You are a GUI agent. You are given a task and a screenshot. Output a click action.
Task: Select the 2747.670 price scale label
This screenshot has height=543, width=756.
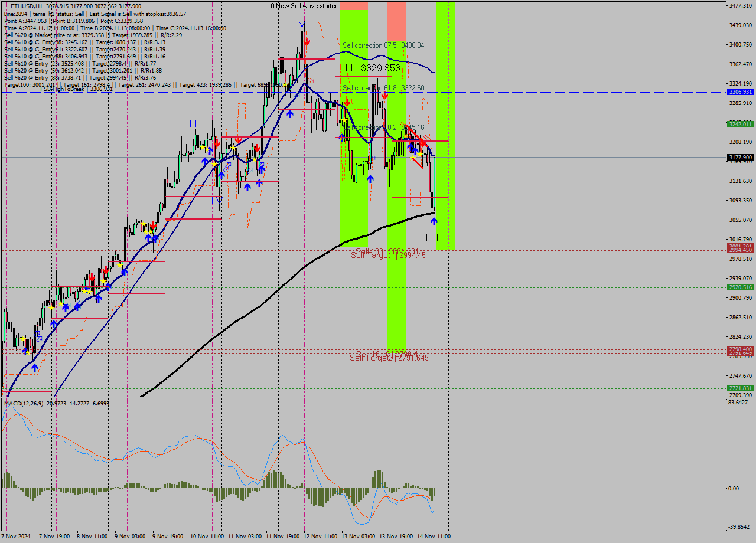coord(741,375)
